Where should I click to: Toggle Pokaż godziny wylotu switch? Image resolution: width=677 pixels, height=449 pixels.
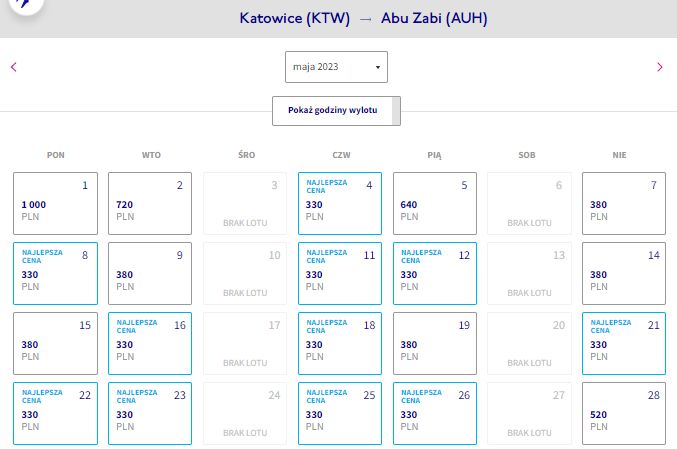coord(336,111)
